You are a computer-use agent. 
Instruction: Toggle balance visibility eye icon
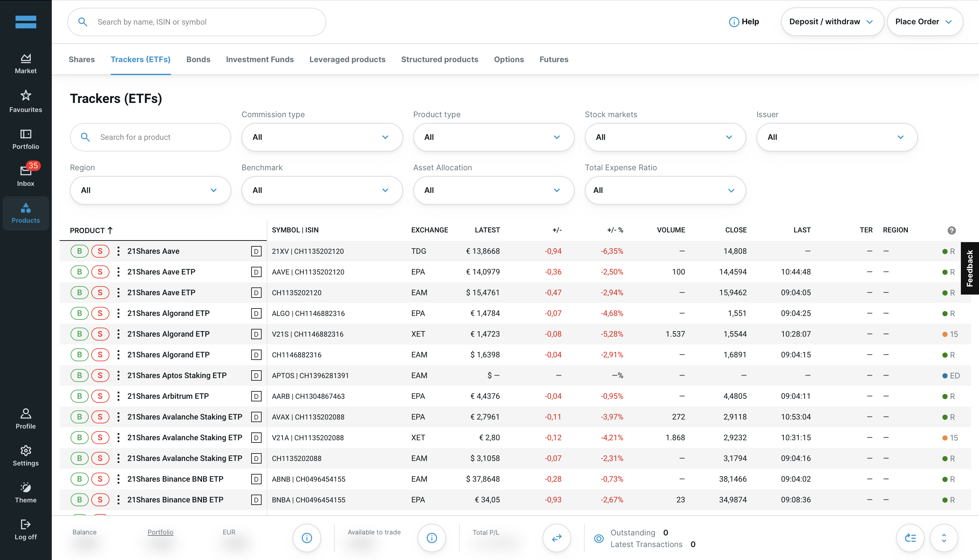(x=599, y=538)
